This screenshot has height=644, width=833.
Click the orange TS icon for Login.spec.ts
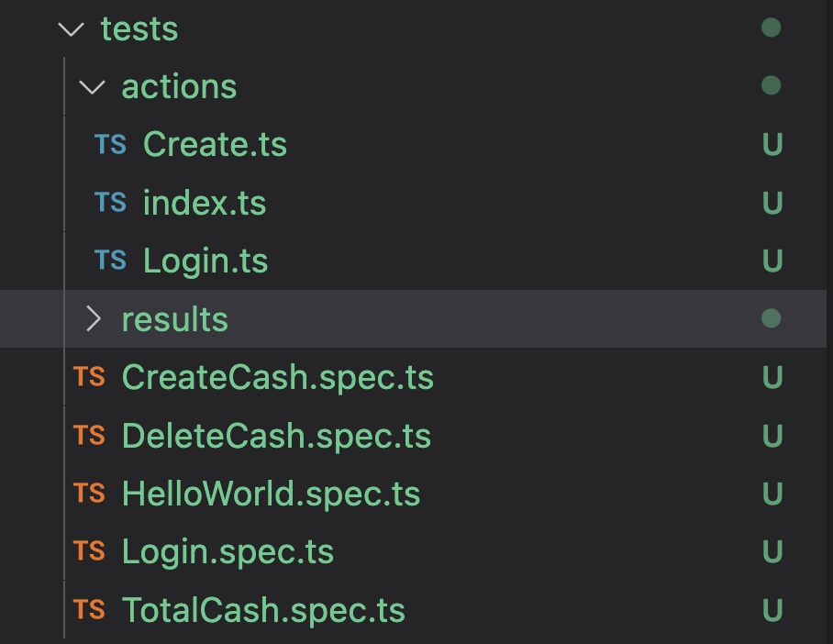[88, 551]
